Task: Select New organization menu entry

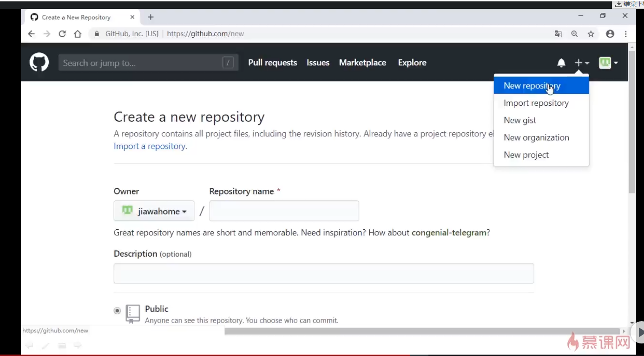Action: click(x=541, y=137)
